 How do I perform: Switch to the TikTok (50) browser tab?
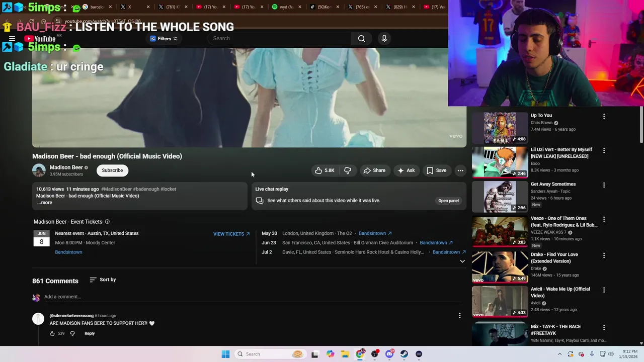[x=325, y=7]
